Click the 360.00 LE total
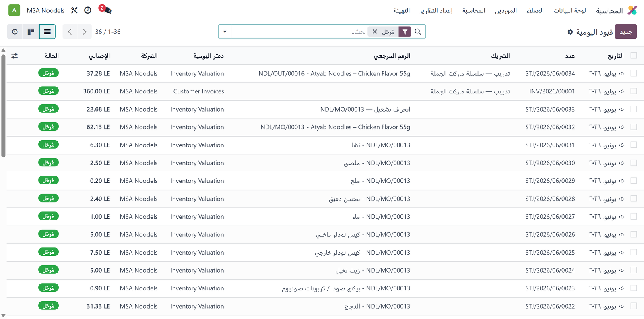 pyautogui.click(x=97, y=91)
